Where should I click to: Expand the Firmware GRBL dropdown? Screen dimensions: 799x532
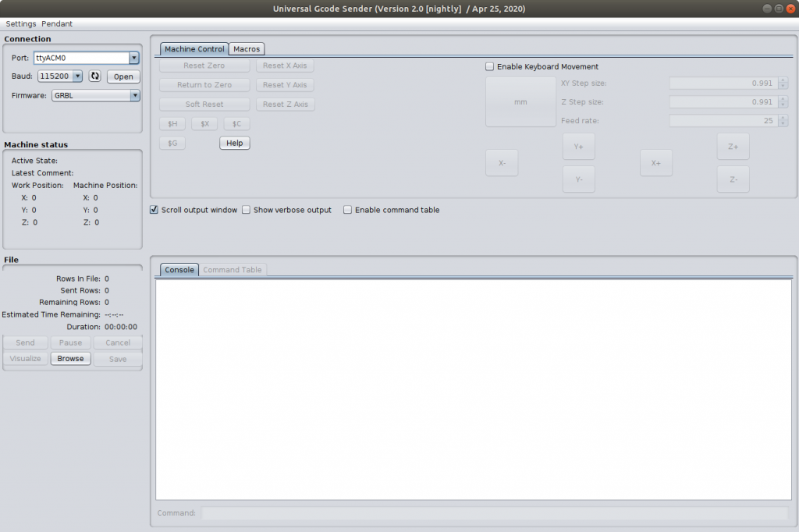click(134, 96)
